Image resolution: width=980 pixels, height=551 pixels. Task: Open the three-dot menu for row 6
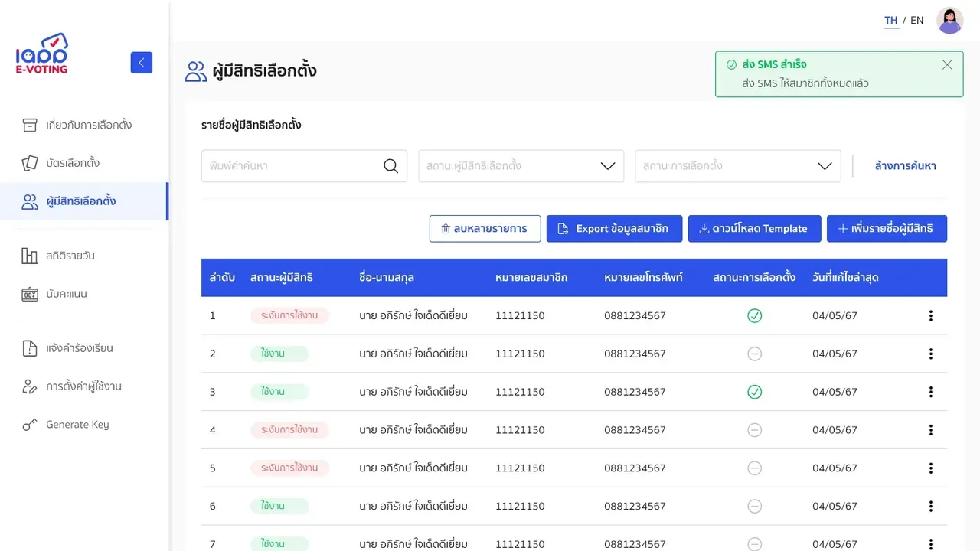click(931, 506)
